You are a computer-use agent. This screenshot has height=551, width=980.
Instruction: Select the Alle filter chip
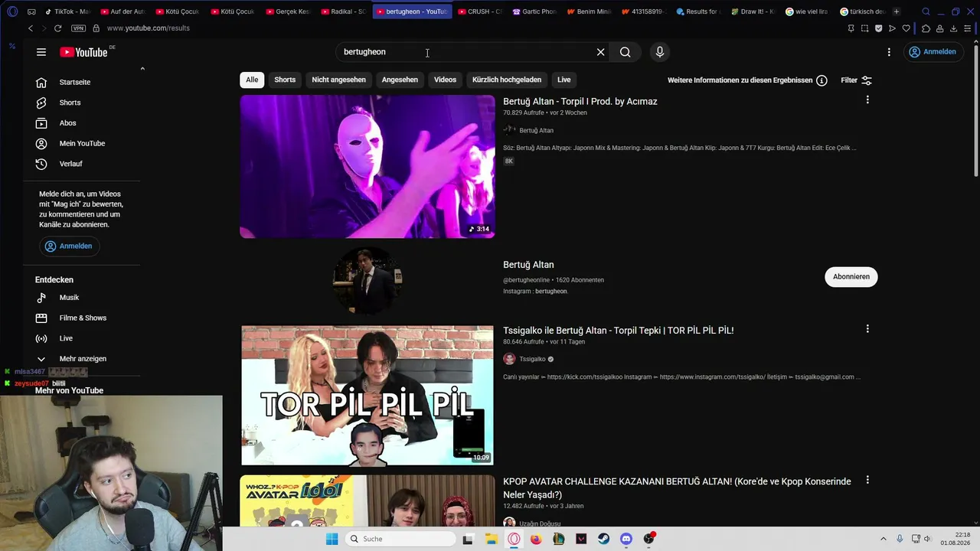coord(252,80)
